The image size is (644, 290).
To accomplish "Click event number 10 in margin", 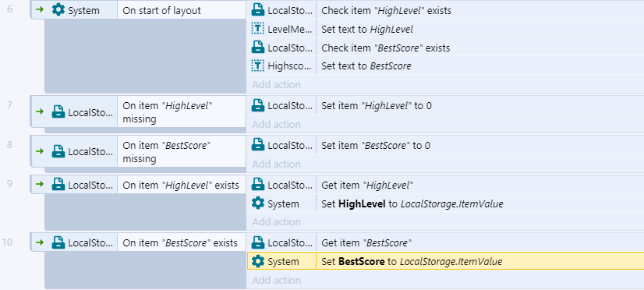I will [x=7, y=242].
